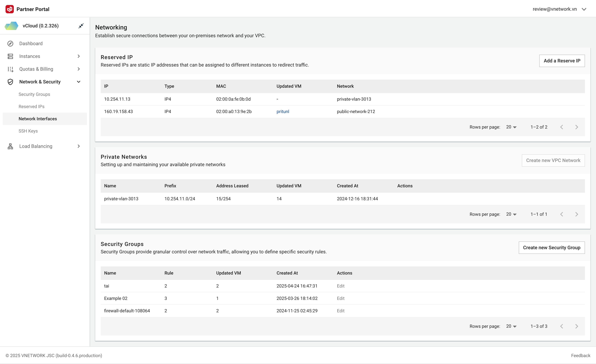
Task: Click created at 2024-12-16 18:31:44
Action: tap(357, 199)
